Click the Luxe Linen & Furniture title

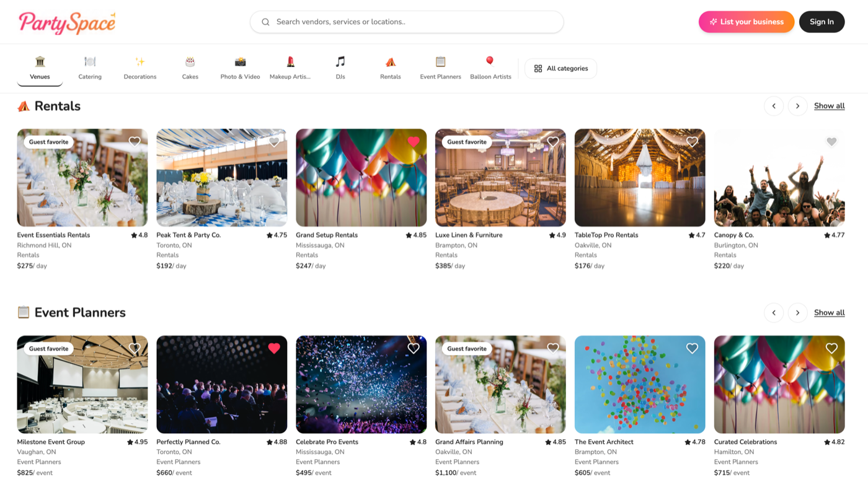469,235
